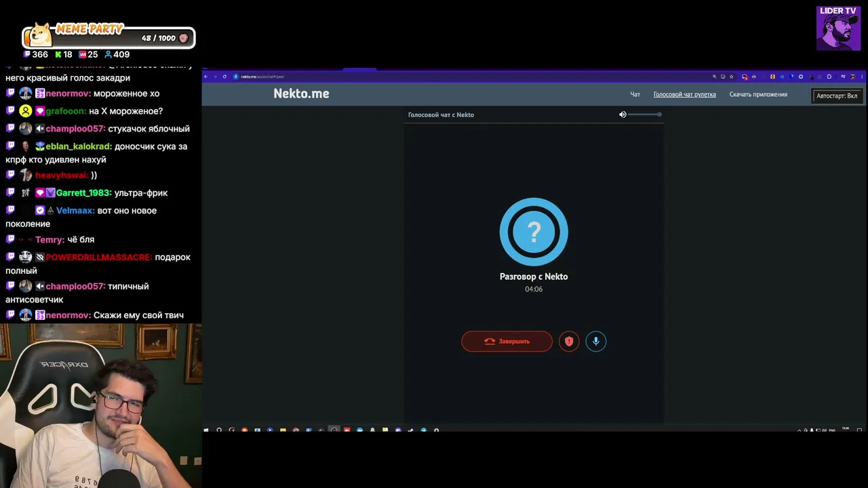The width and height of the screenshot is (868, 488).
Task: Click nenormov on Скажи ему свой твич message
Action: 68,315
